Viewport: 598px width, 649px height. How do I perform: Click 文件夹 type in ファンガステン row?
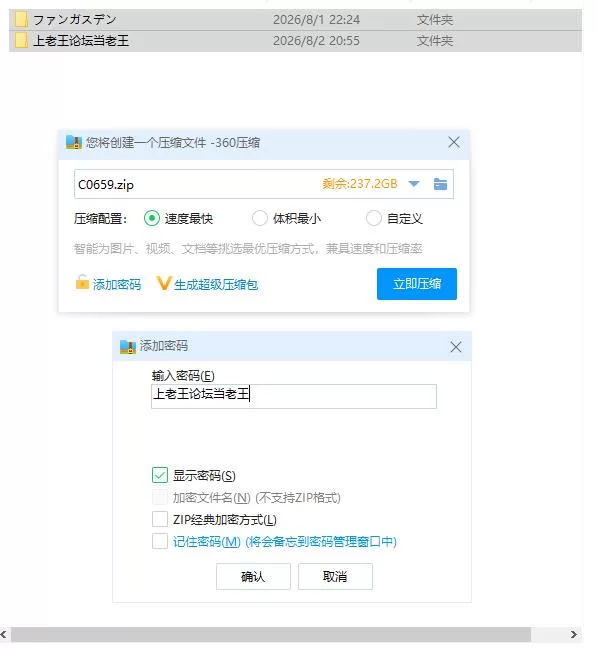tap(435, 19)
